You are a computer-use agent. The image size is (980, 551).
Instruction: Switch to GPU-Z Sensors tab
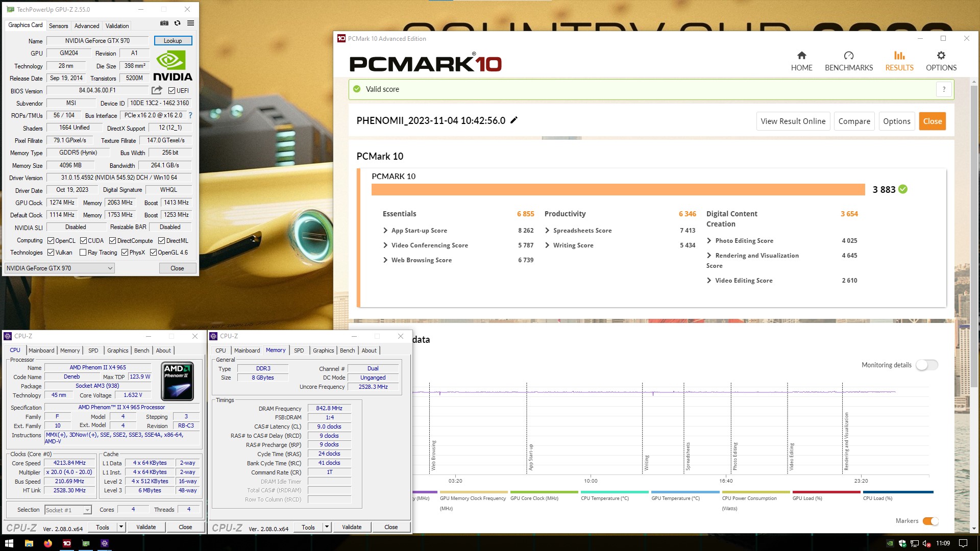pos(58,26)
